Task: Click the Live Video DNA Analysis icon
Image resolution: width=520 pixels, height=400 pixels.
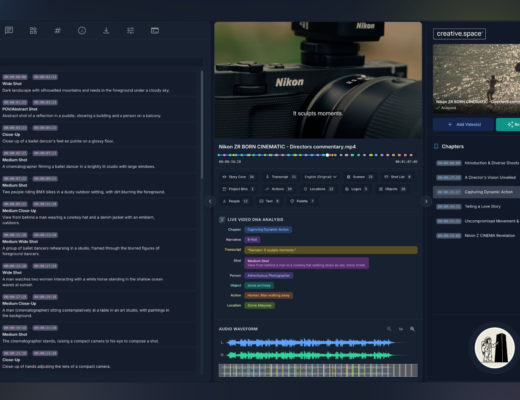Action: pyautogui.click(x=222, y=219)
